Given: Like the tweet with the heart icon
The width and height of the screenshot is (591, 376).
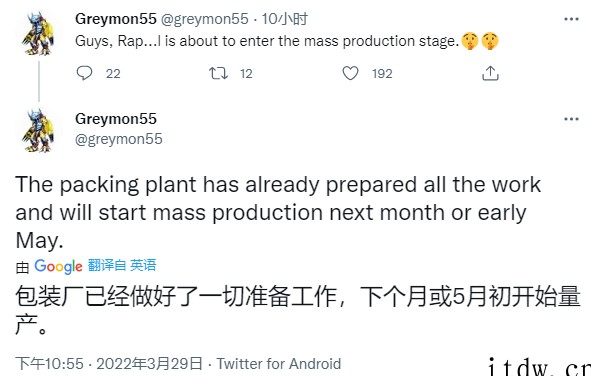Looking at the screenshot, I should [x=350, y=73].
